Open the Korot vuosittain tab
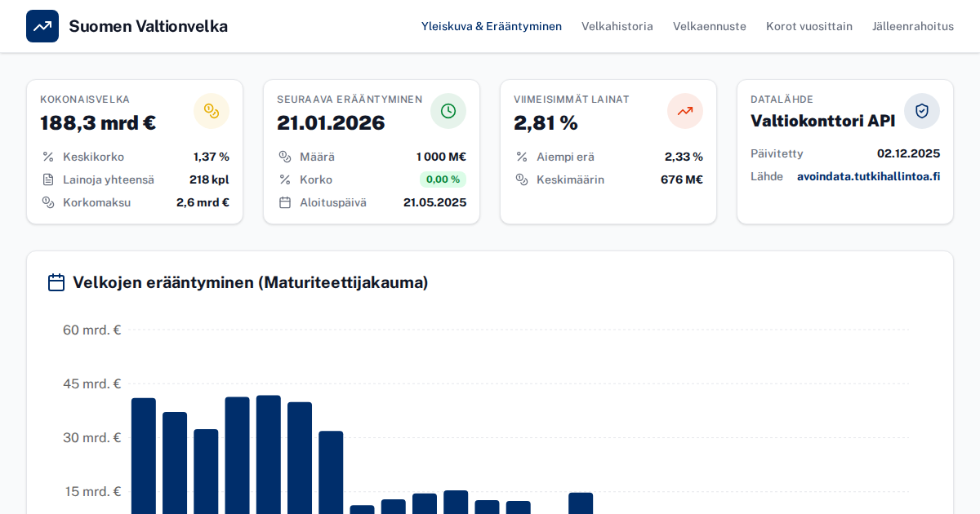980x514 pixels. coord(809,26)
